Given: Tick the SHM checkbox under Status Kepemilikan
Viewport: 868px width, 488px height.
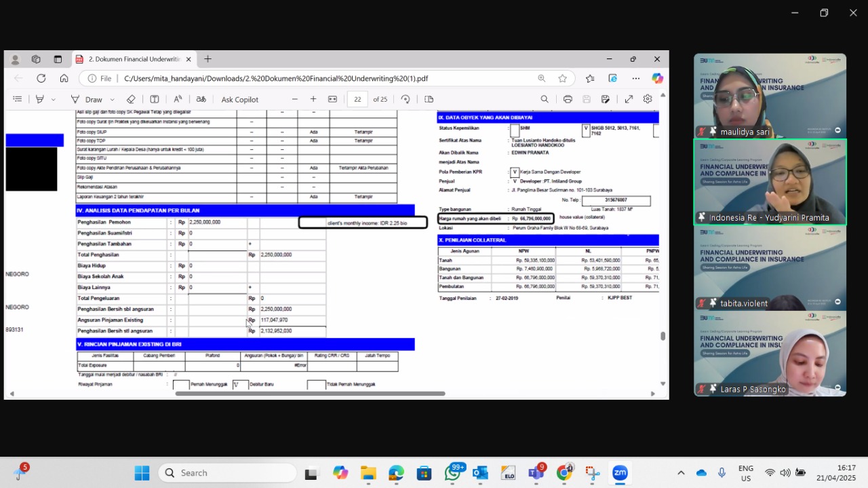Looking at the screenshot, I should 515,130.
